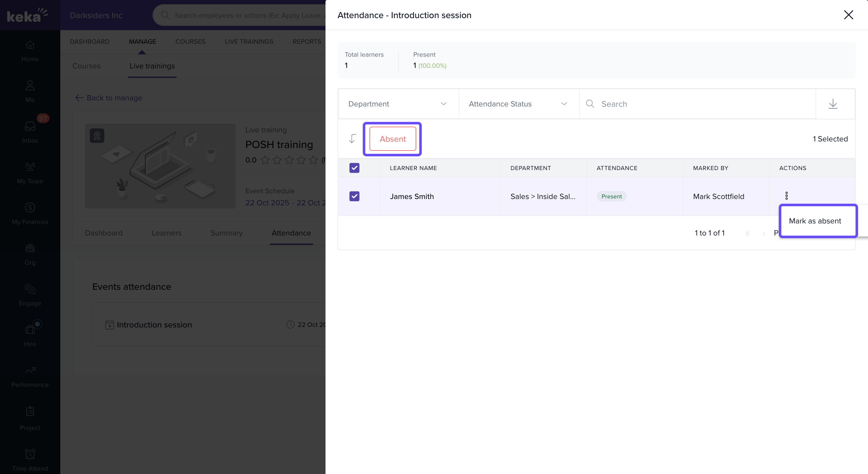868x474 pixels.
Task: Expand the Department filter dropdown
Action: [398, 104]
